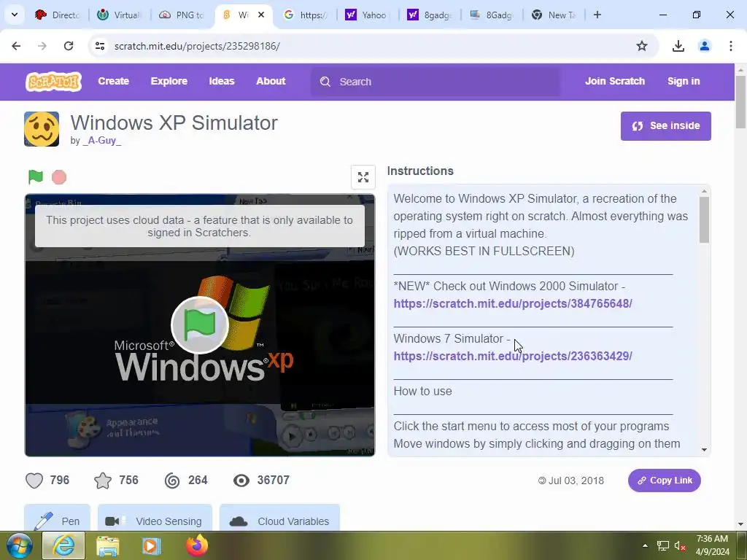747x560 pixels.
Task: View site information icon in address bar
Action: (99, 46)
